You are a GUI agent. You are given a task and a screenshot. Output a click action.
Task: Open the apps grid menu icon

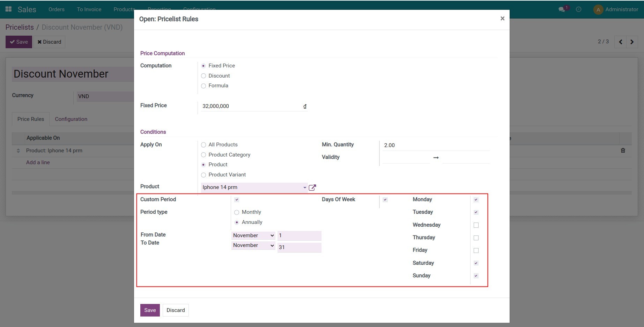point(8,9)
